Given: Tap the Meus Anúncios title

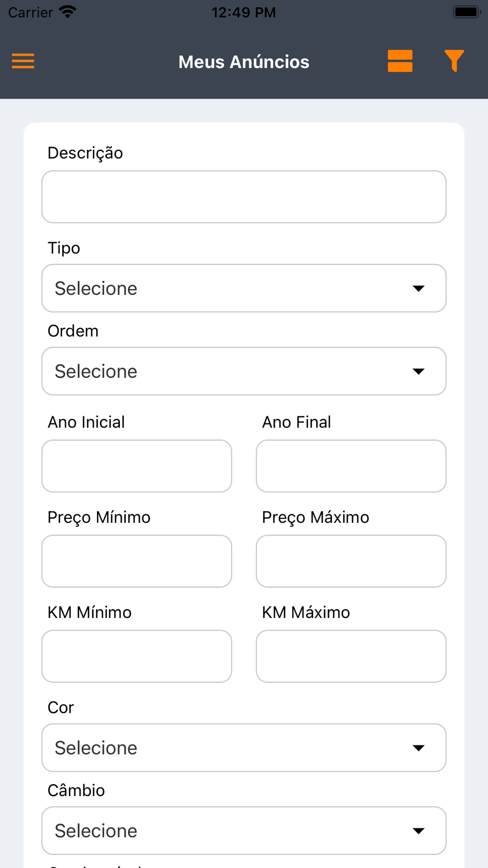Looking at the screenshot, I should (244, 62).
